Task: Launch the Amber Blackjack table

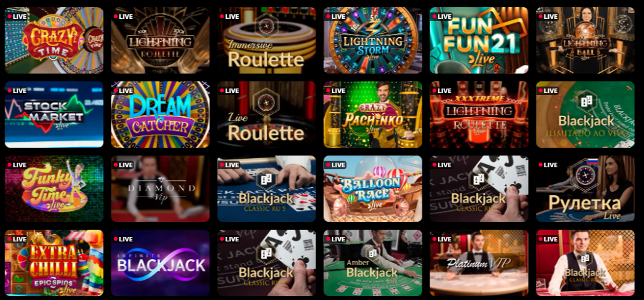Action: pos(373,263)
